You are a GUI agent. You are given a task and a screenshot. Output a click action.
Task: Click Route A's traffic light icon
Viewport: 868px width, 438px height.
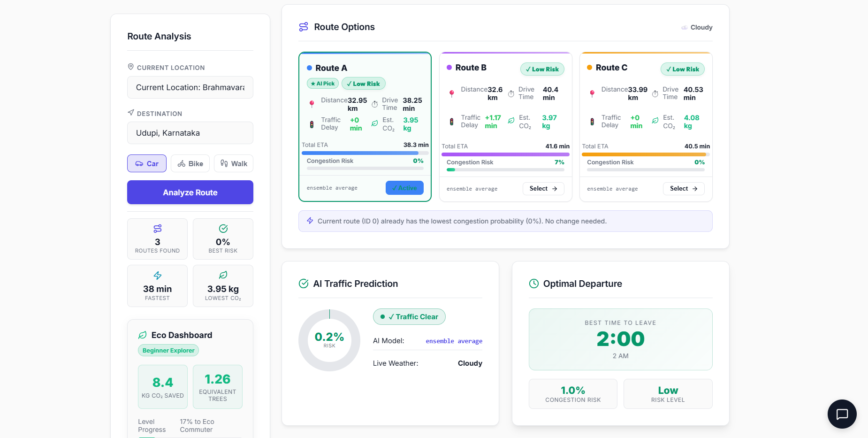(312, 124)
